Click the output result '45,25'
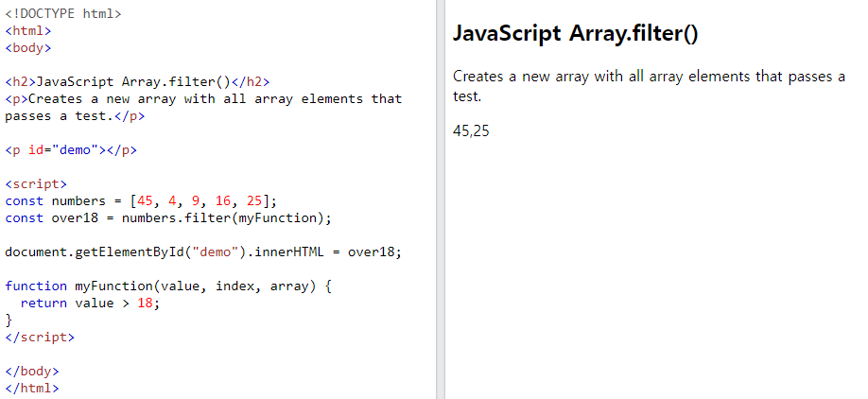This screenshot has width=868, height=399. (471, 131)
